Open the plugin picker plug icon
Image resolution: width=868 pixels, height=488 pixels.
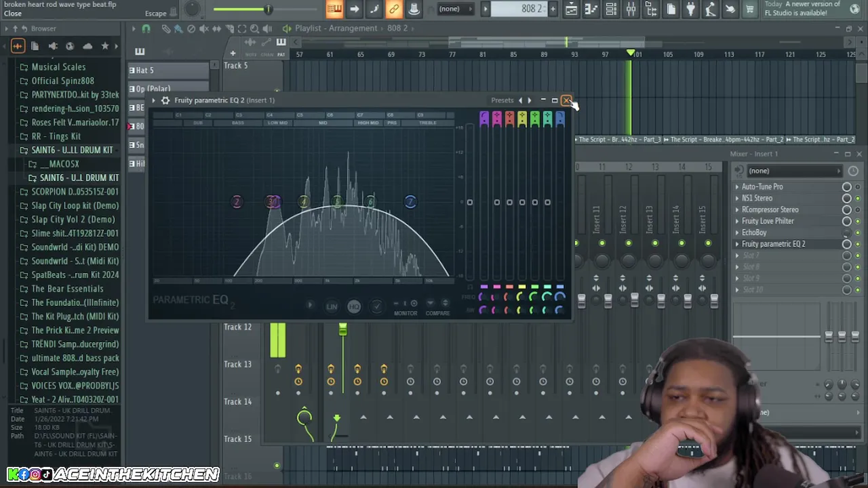pos(690,9)
